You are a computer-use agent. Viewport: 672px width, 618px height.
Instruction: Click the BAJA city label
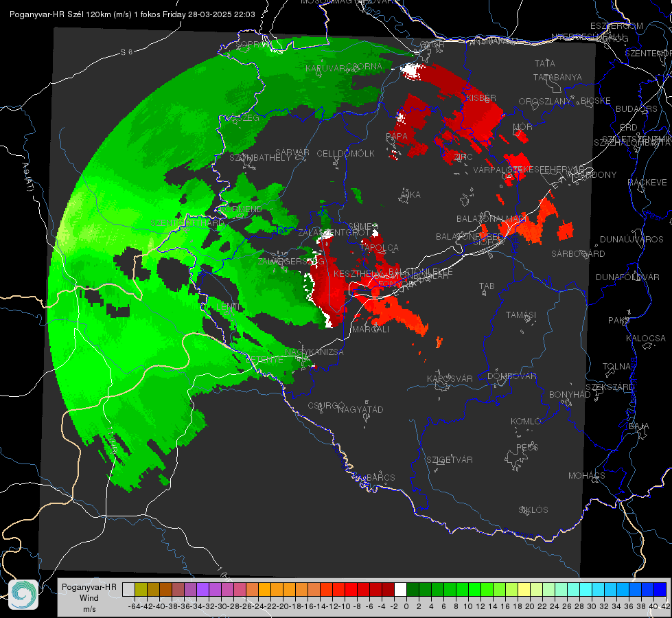click(639, 426)
